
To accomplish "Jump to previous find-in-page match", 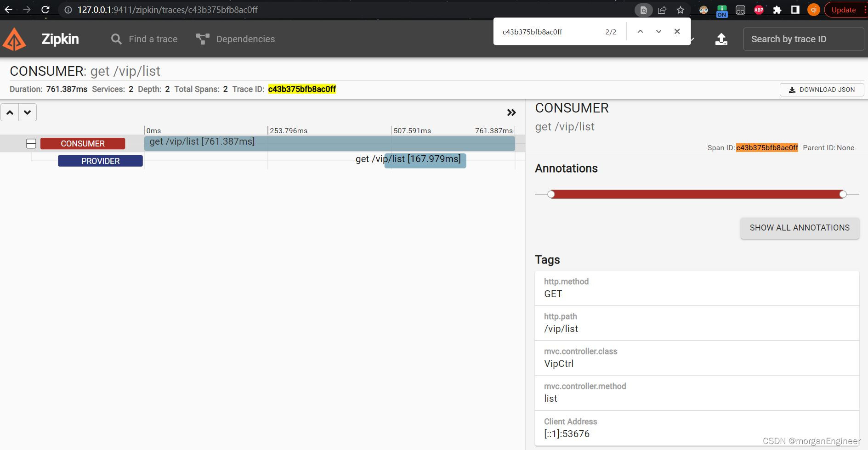I will [x=640, y=31].
